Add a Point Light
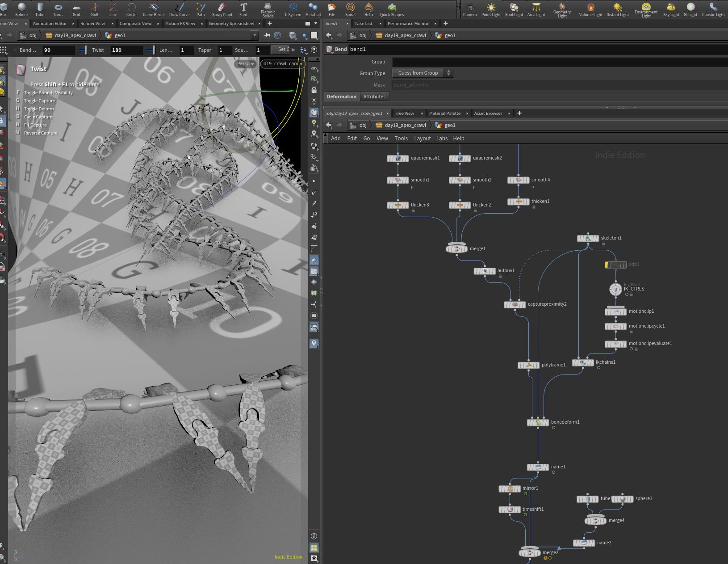728x564 pixels. coord(491,9)
